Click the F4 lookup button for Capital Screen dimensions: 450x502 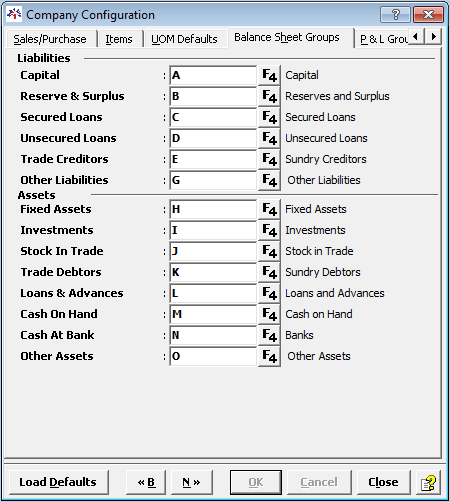click(x=269, y=75)
